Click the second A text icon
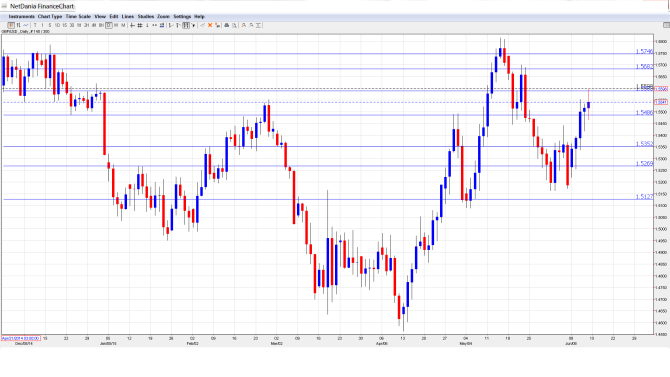670x377 pixels. tap(251, 25)
